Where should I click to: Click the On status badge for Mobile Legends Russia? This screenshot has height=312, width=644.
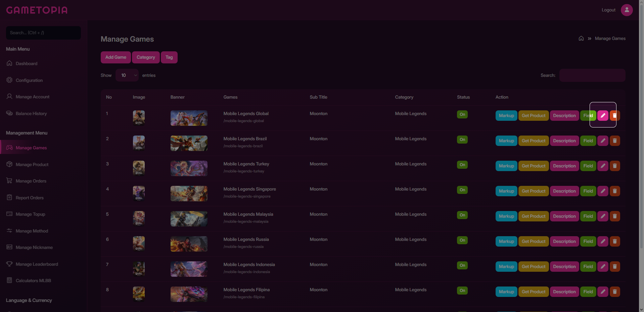point(462,240)
